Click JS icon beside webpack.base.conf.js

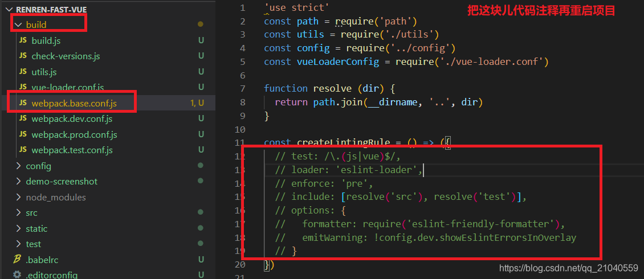coord(23,103)
